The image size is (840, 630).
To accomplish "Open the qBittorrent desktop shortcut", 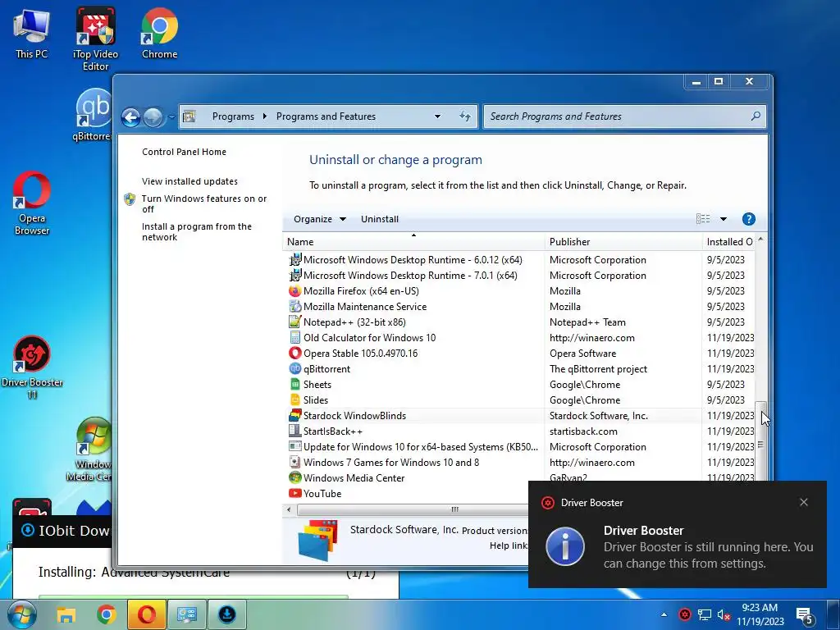I will (x=94, y=115).
